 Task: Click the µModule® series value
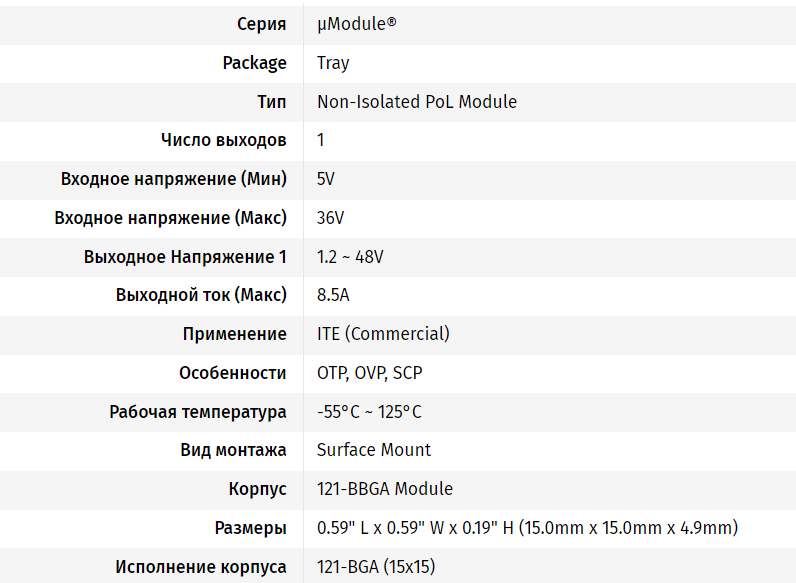356,24
